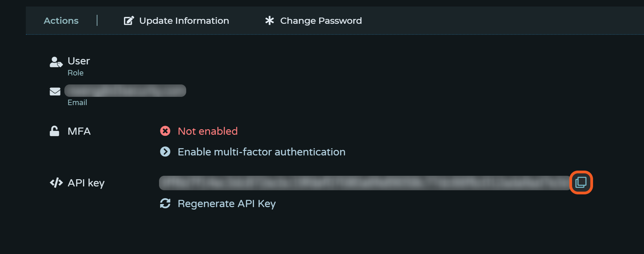Click the API key code brackets icon
The height and width of the screenshot is (254, 644).
pyautogui.click(x=56, y=183)
